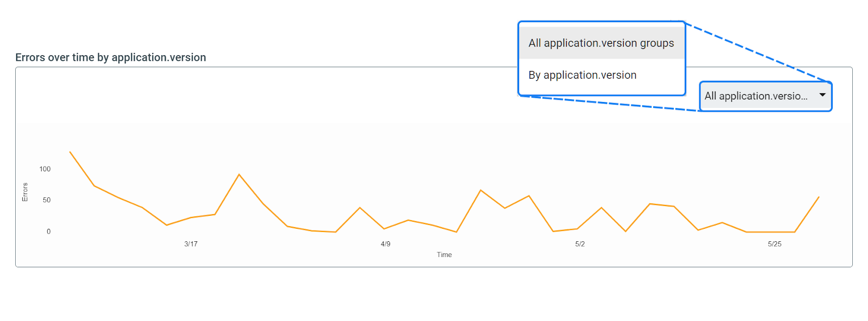Image resolution: width=868 pixels, height=321 pixels.
Task: Click the 50 y-axis tick label
Action: point(47,200)
